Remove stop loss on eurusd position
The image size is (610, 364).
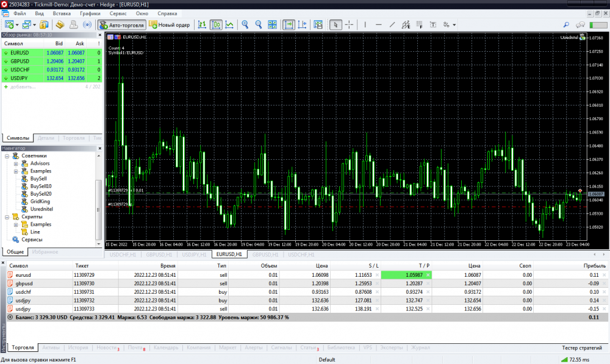tap(377, 275)
